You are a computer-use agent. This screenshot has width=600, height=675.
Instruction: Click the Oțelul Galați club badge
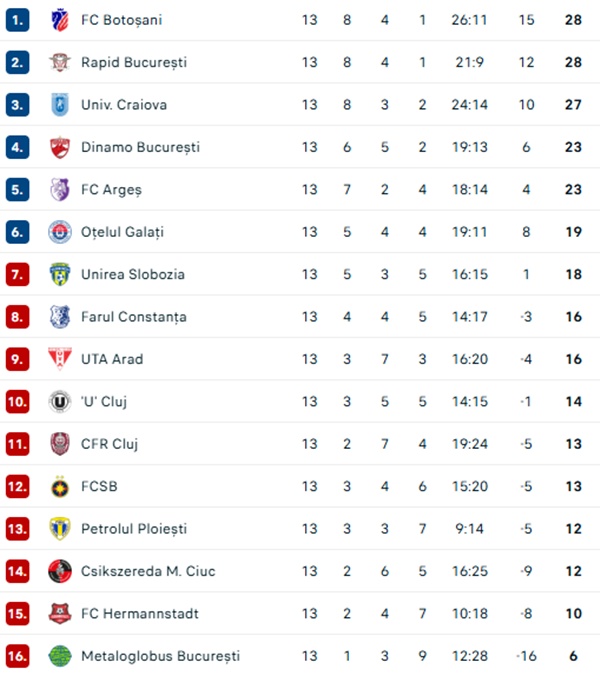coord(60,232)
